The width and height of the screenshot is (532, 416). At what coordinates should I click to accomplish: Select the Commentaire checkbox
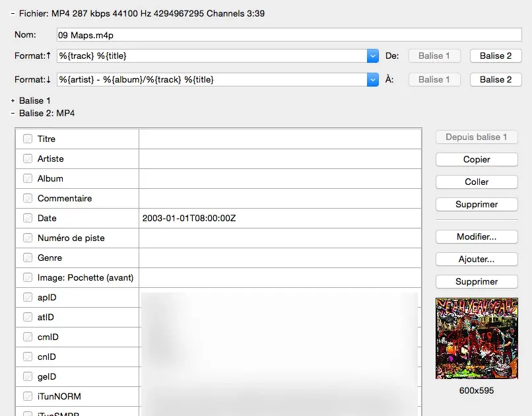(x=26, y=198)
